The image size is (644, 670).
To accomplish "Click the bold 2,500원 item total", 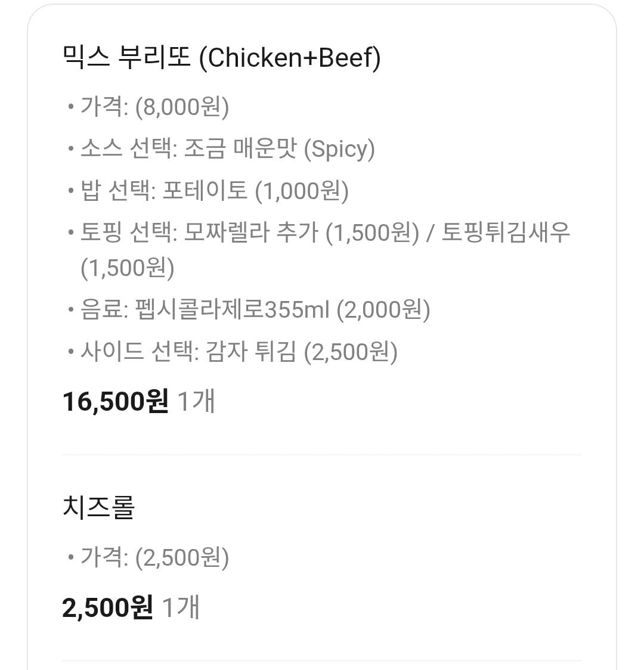I will pos(107,607).
